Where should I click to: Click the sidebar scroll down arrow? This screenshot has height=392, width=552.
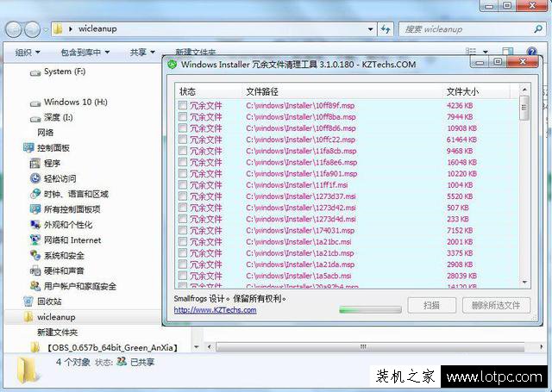point(197,347)
